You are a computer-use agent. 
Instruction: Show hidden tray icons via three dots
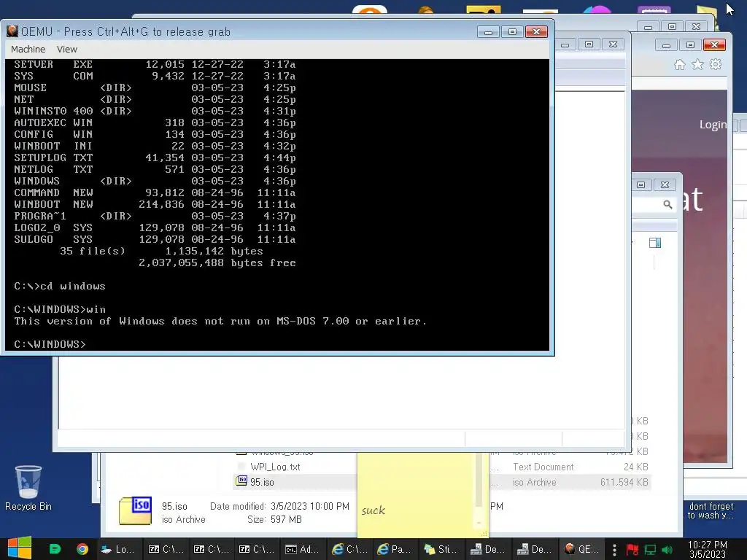tap(614, 550)
